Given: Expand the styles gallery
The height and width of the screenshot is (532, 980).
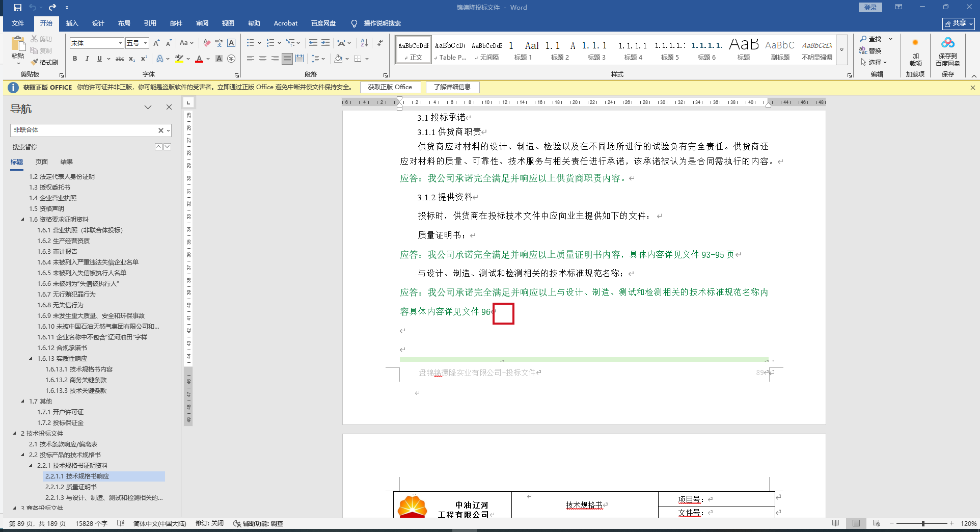Looking at the screenshot, I should point(842,50).
